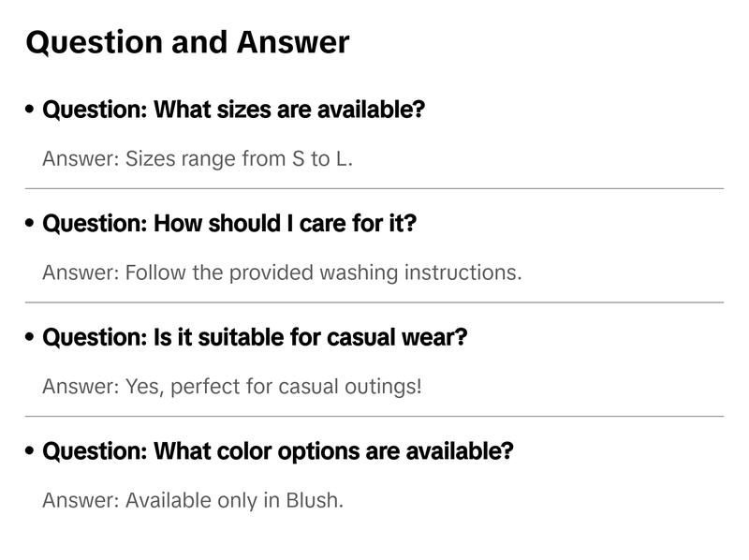Image resolution: width=749 pixels, height=560 pixels.
Task: Expand the "How should I care for it?" question
Action: [x=229, y=224]
